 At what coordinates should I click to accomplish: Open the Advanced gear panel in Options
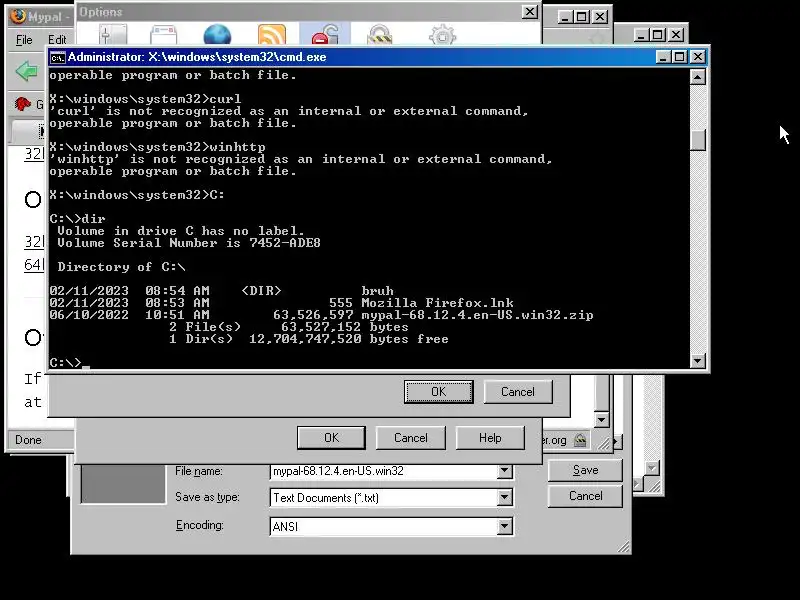tap(442, 35)
